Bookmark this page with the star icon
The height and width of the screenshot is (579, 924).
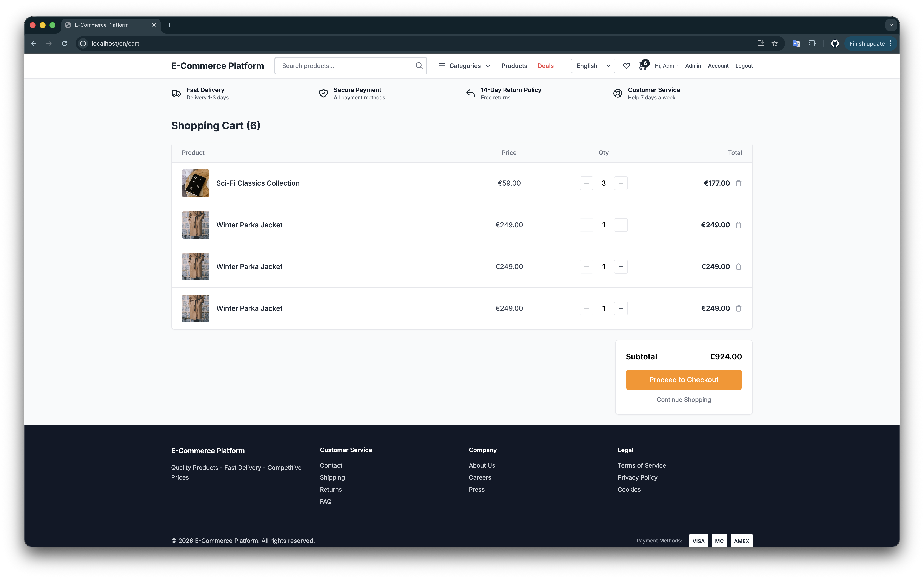pos(775,44)
